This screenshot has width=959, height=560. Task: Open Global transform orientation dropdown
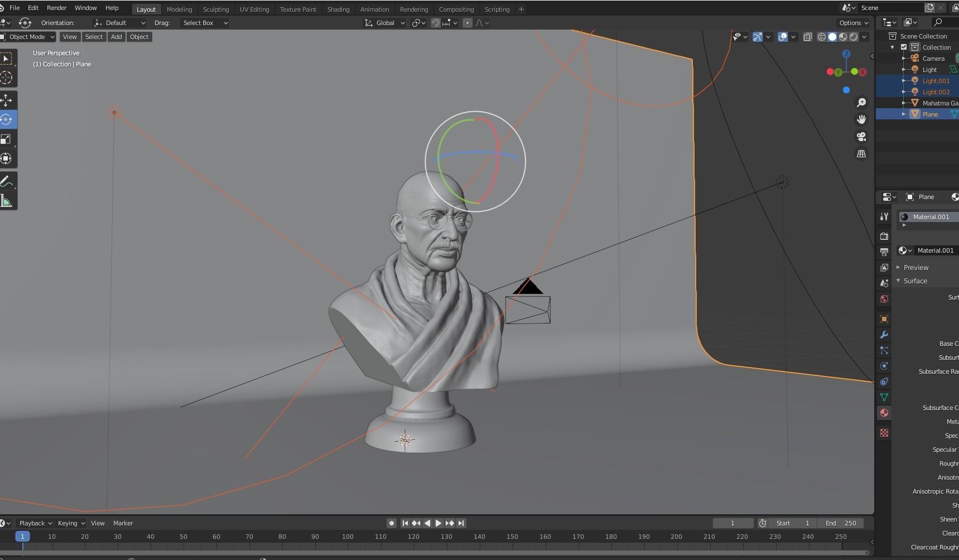[x=384, y=23]
